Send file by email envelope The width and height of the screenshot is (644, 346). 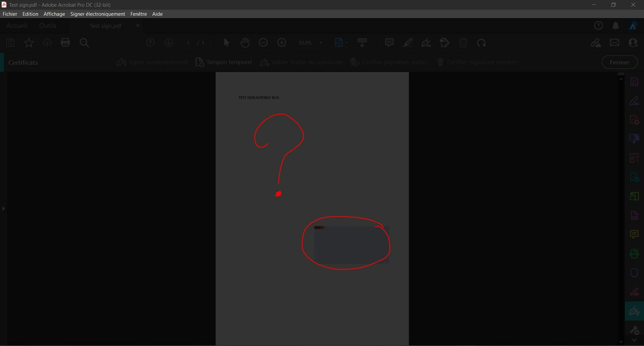coord(614,43)
